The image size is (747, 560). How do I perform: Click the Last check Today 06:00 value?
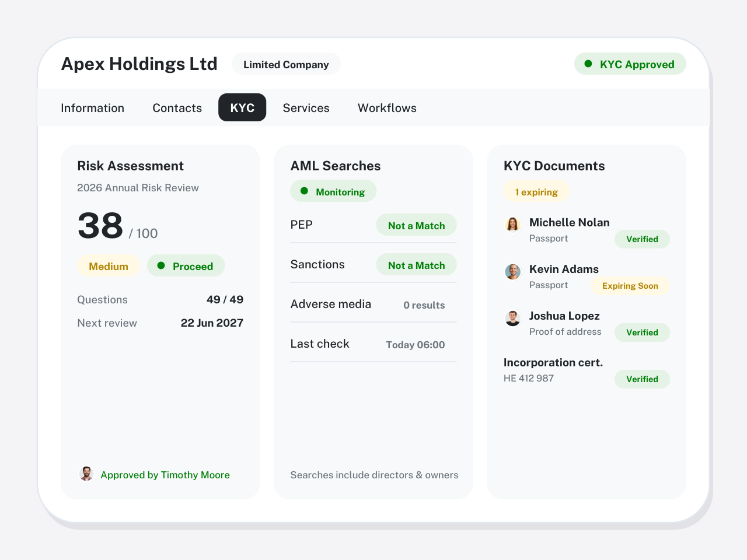[x=416, y=345]
